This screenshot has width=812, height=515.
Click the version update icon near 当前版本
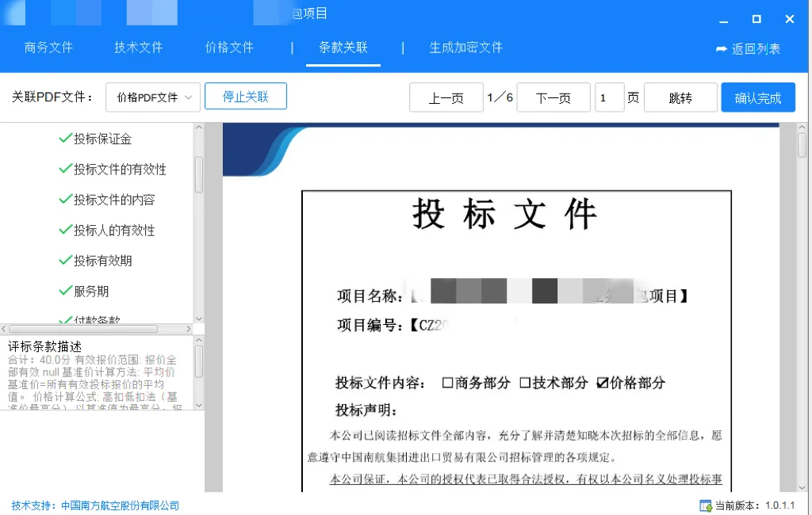[x=705, y=505]
